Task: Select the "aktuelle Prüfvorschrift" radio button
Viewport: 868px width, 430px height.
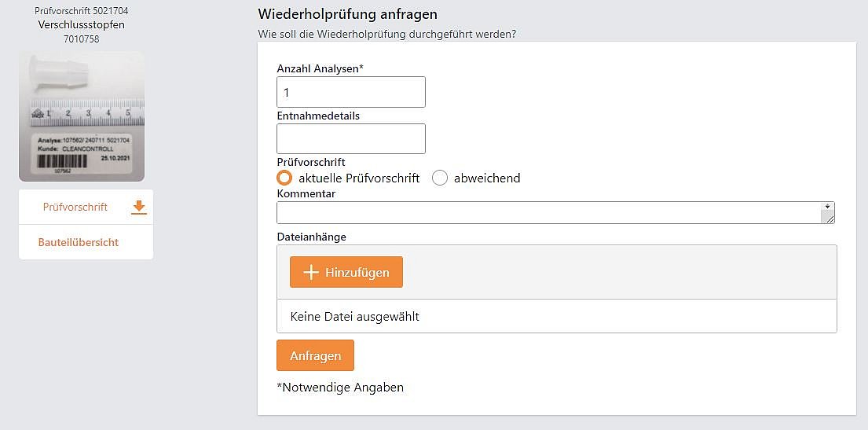Action: point(284,178)
